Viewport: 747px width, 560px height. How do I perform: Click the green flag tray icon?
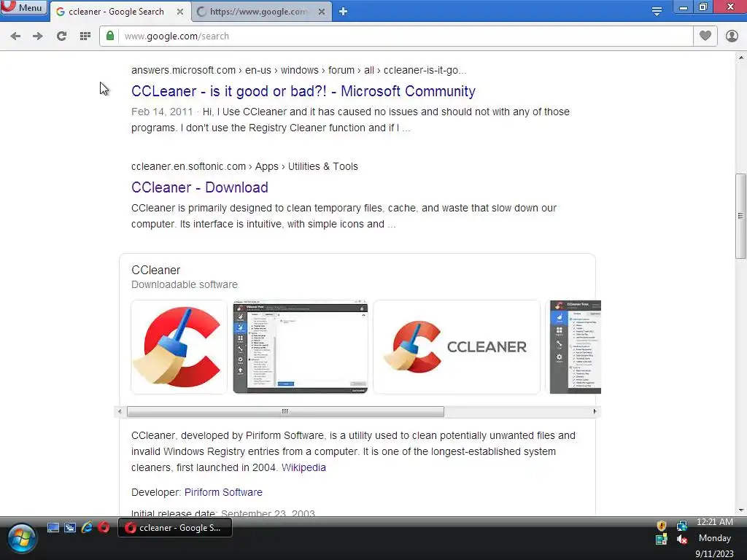661,540
